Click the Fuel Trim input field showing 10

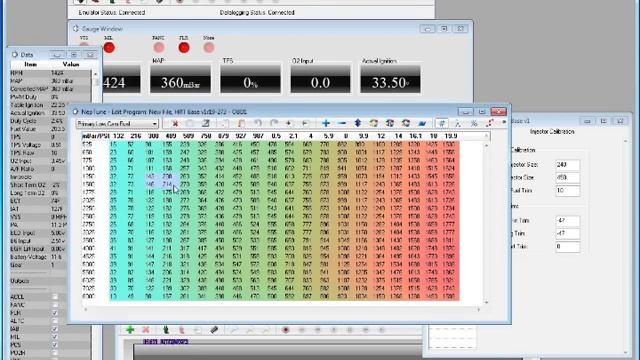tap(567, 191)
